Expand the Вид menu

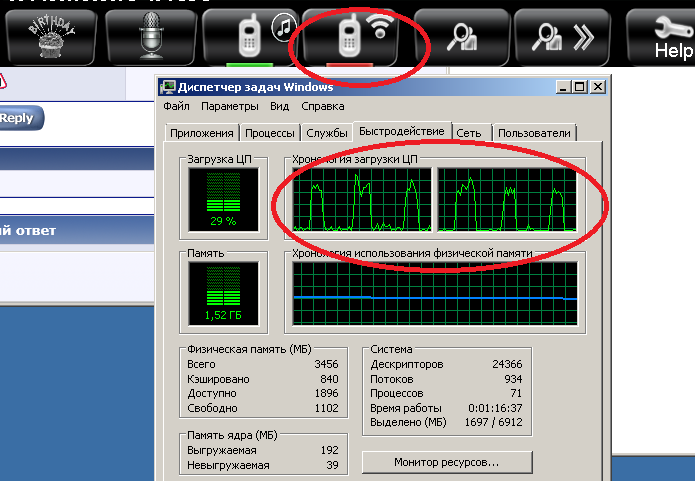[x=280, y=106]
